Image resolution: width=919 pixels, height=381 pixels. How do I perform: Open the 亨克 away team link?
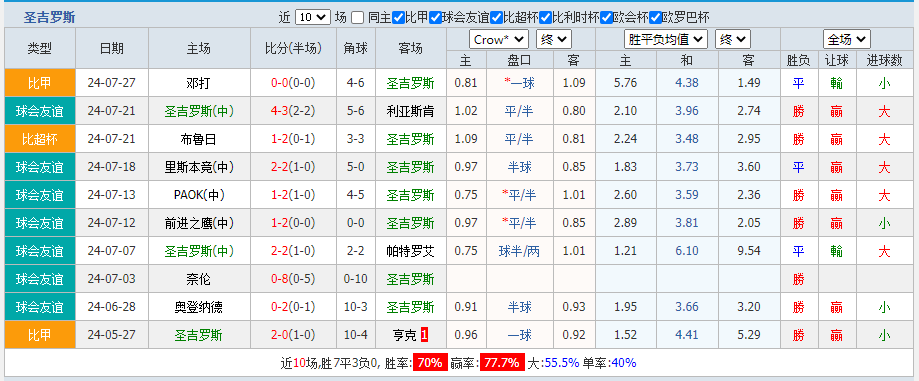point(404,335)
